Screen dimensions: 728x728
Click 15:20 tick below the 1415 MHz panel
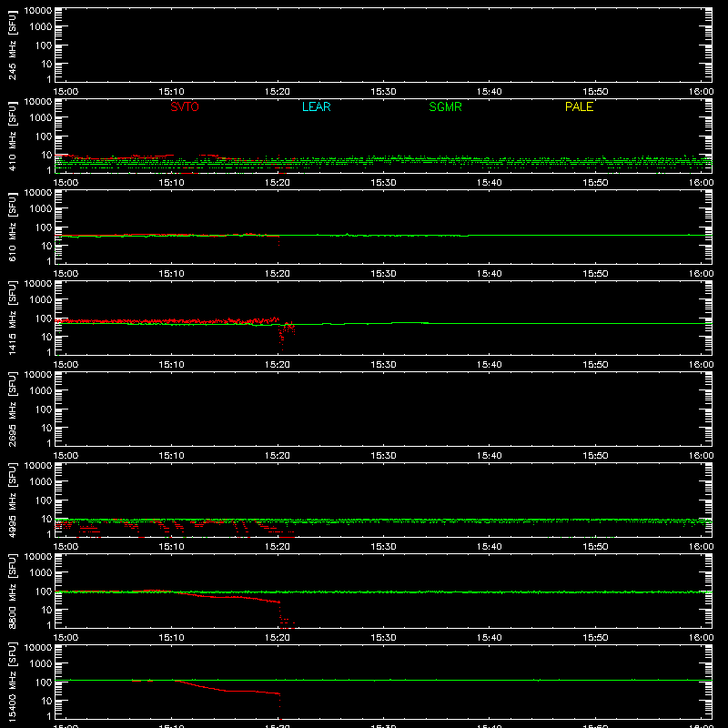coord(278,365)
